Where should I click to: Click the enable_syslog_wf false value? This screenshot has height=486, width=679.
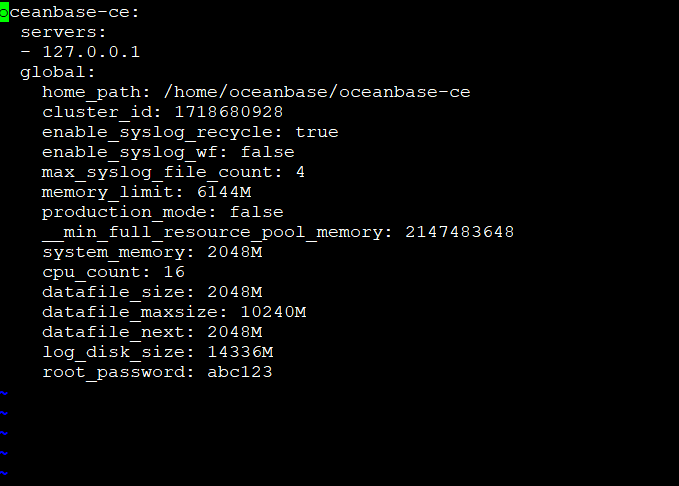point(268,152)
